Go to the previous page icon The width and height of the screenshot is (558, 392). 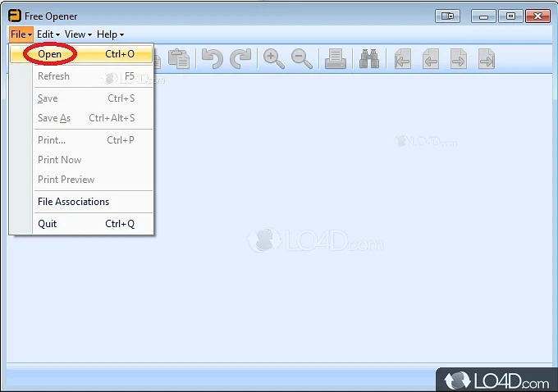tap(430, 59)
